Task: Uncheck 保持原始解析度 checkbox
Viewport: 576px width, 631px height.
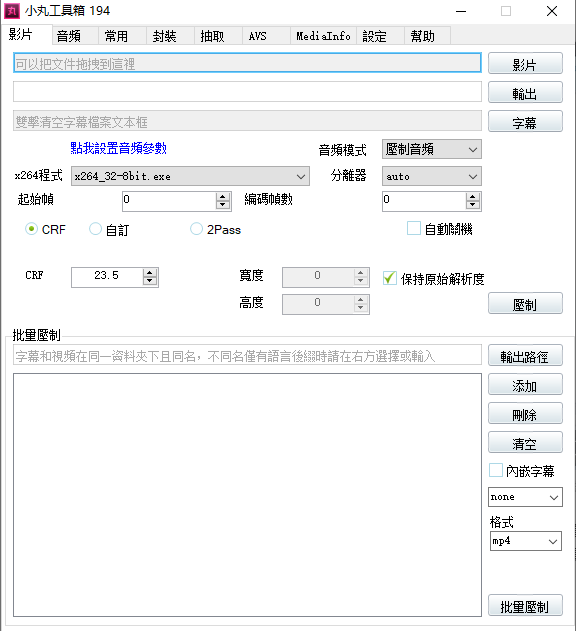Action: click(390, 278)
